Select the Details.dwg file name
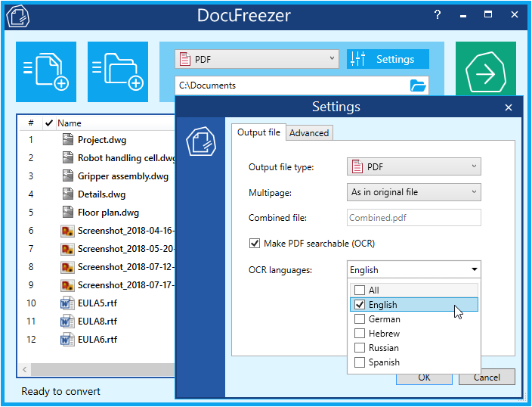The height and width of the screenshot is (407, 532). (x=102, y=194)
